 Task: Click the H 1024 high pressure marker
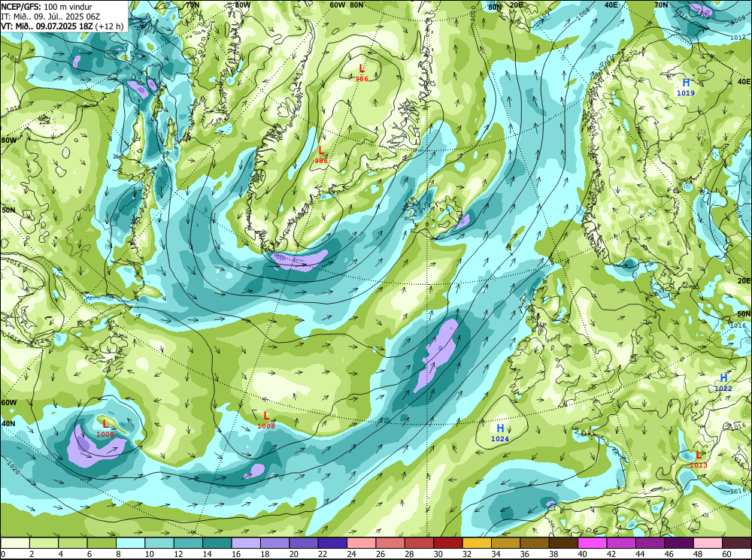[x=500, y=432]
